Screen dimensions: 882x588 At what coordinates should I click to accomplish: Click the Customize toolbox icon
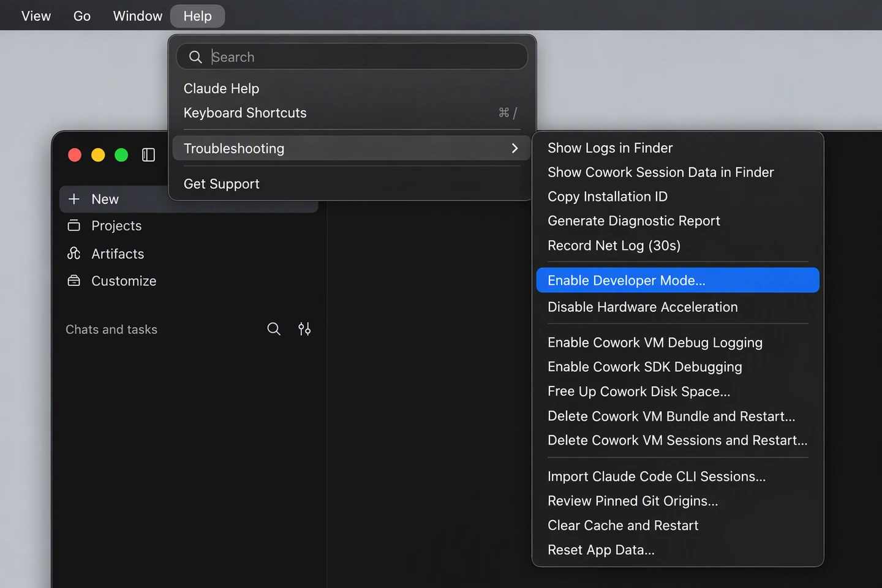(x=74, y=281)
